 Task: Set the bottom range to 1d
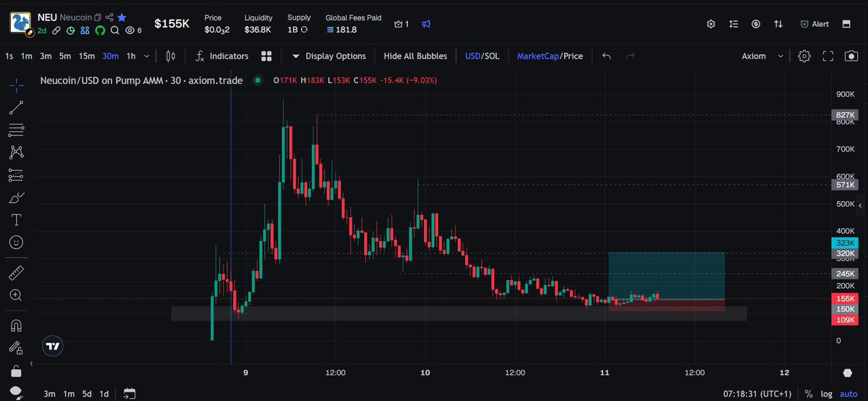pyautogui.click(x=104, y=394)
